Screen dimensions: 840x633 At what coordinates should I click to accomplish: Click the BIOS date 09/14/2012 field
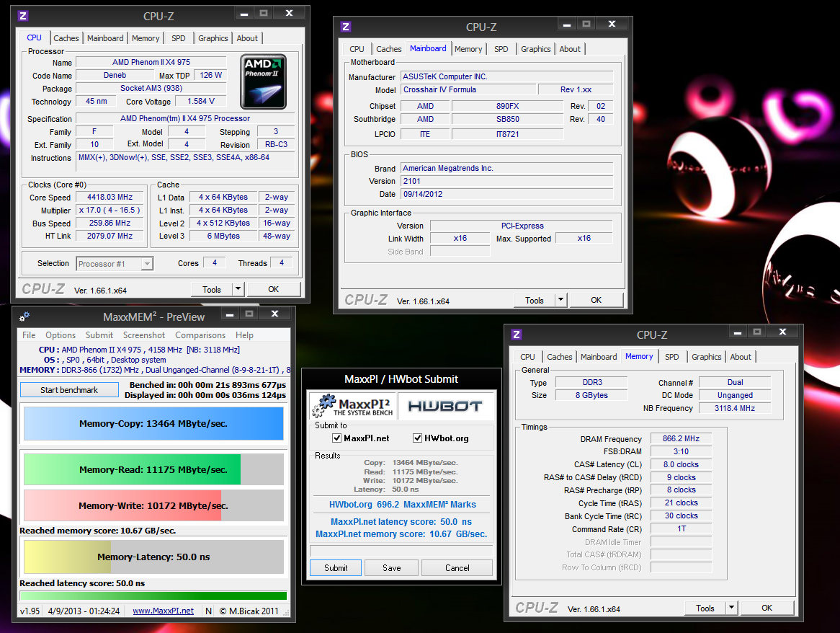point(506,194)
